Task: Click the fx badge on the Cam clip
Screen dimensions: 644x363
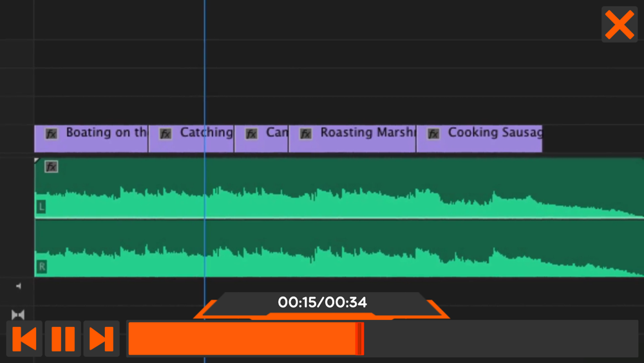Action: coord(251,134)
